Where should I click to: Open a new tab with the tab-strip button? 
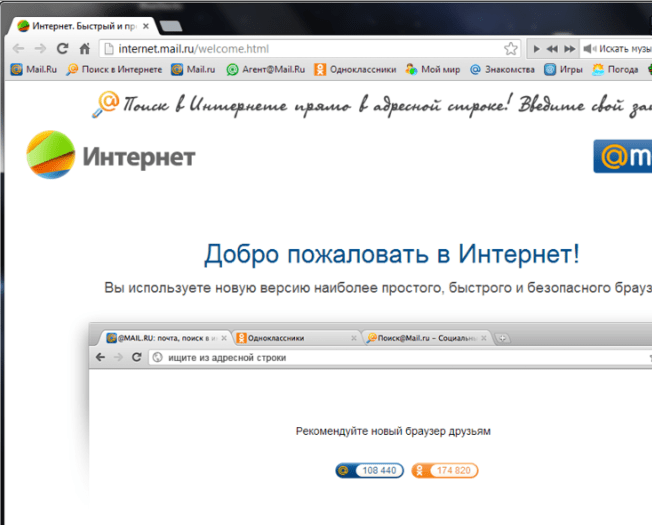(x=171, y=24)
